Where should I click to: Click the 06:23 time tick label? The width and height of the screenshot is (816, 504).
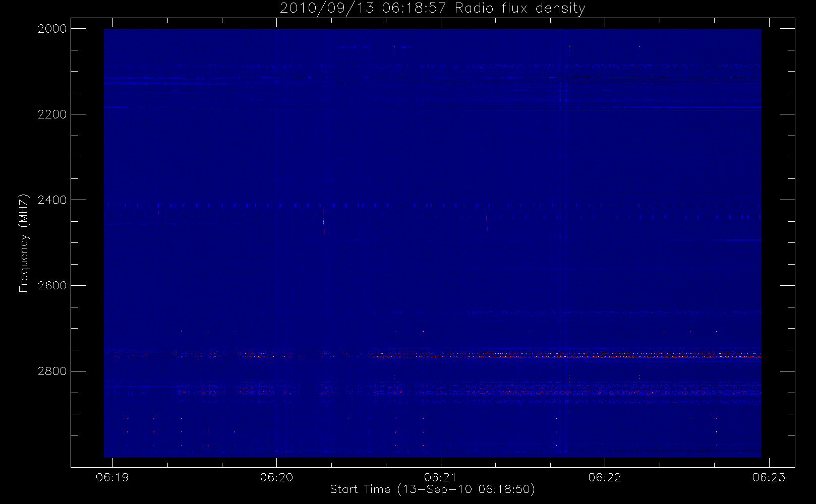click(769, 477)
